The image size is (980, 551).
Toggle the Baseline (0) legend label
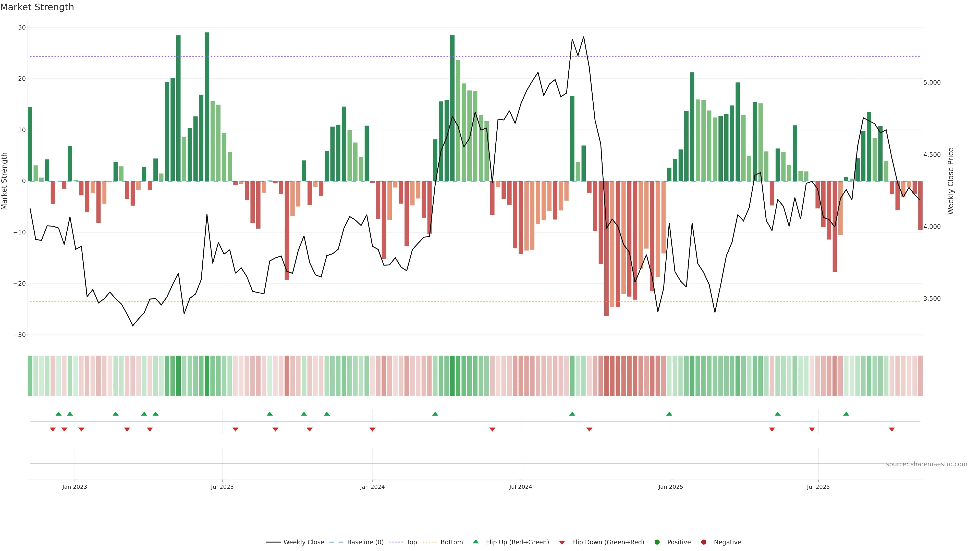pos(365,542)
